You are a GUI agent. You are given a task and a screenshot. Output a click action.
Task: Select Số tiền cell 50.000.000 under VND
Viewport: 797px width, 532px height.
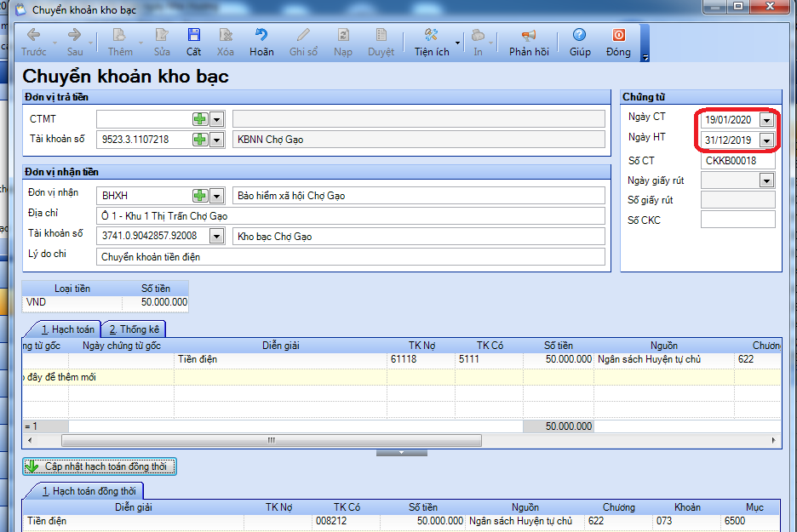(156, 302)
